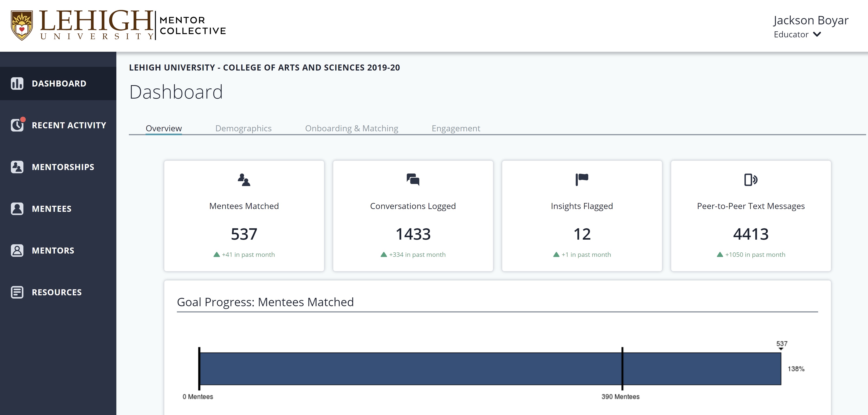Image resolution: width=868 pixels, height=415 pixels.
Task: Click the '+41 in past month' label
Action: click(248, 254)
